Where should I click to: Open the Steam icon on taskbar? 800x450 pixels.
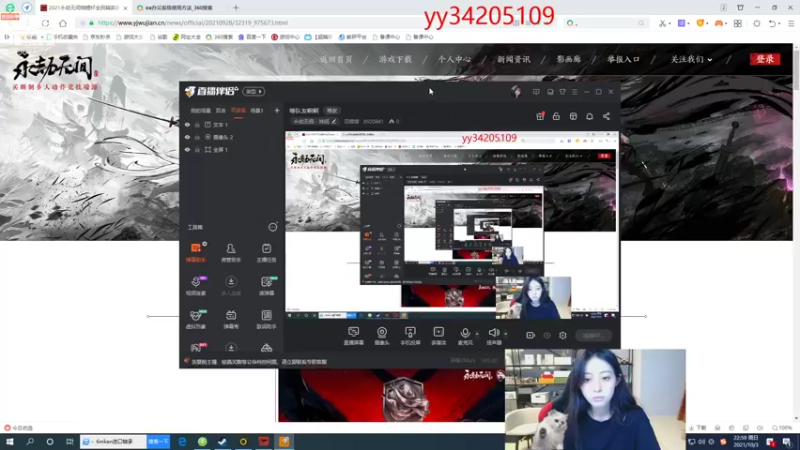pyautogui.click(x=222, y=441)
